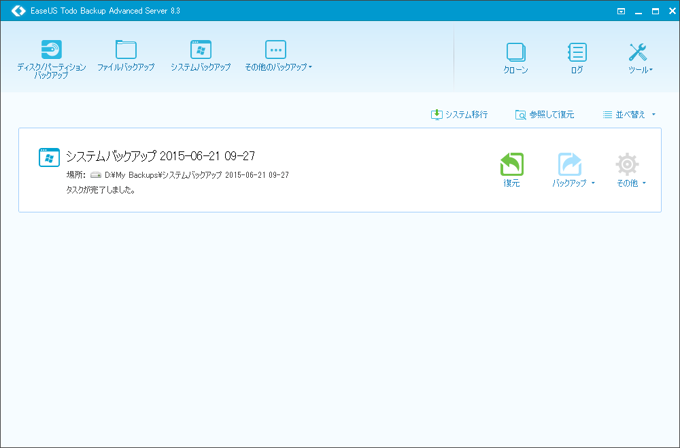Start a File Backup (ファイルバックアップ)

point(126,56)
